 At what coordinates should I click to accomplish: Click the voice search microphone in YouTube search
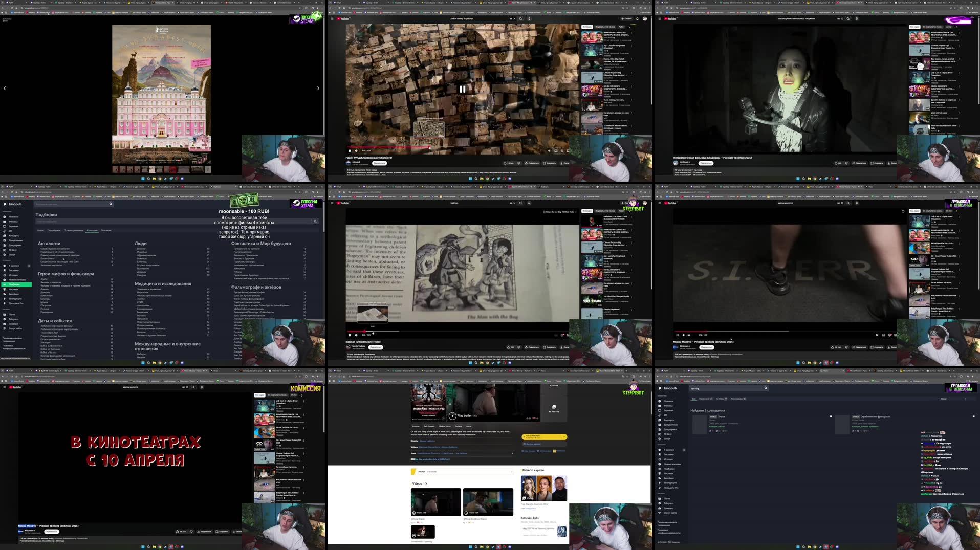pyautogui.click(x=529, y=18)
